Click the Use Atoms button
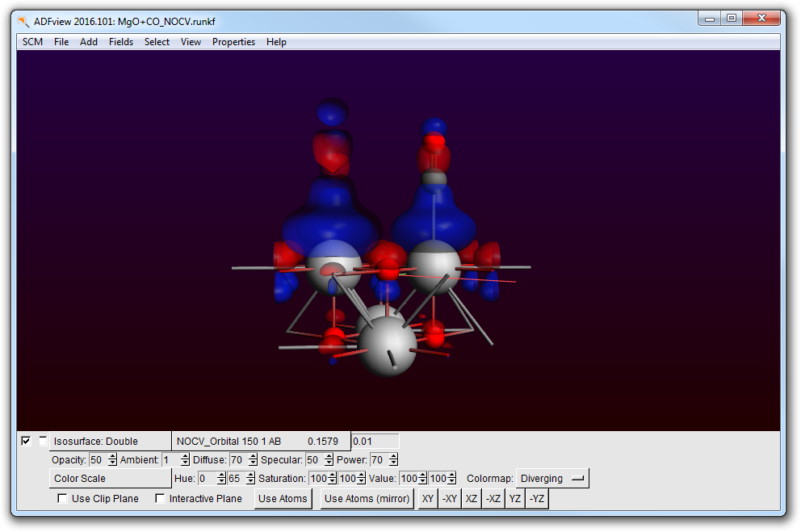Viewport: 801px width, 532px height. [283, 499]
